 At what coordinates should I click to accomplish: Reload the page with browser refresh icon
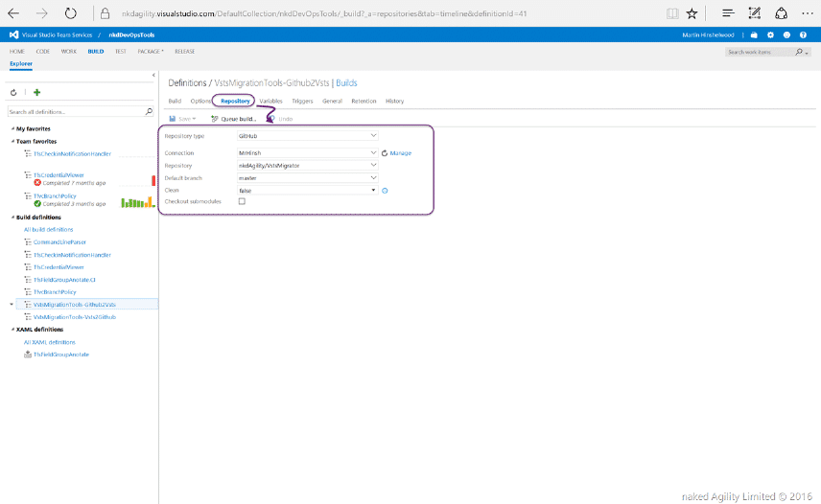click(70, 13)
